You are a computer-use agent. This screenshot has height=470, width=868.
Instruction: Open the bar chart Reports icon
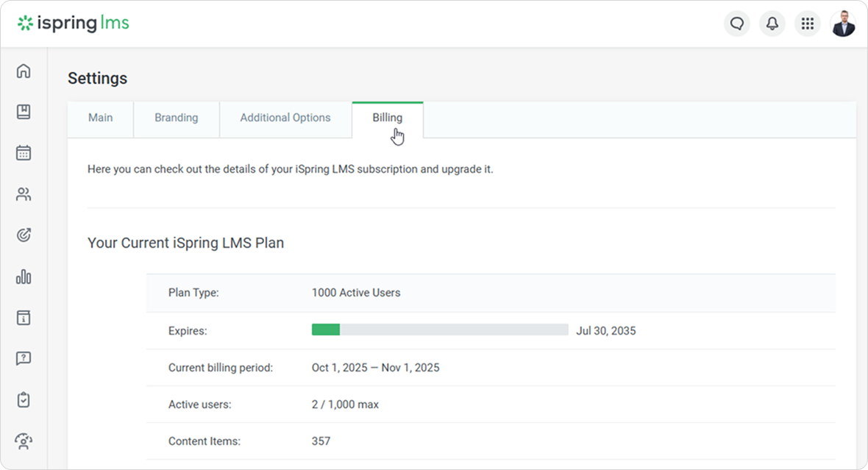click(x=24, y=277)
